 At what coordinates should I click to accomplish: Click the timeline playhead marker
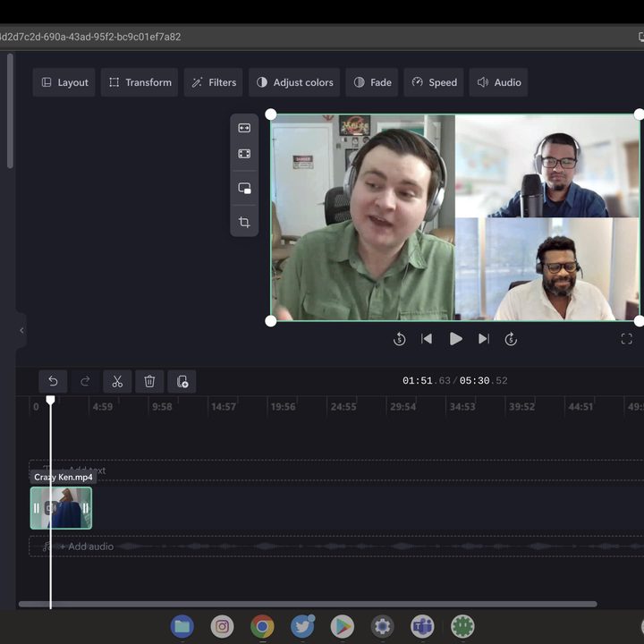(50, 400)
